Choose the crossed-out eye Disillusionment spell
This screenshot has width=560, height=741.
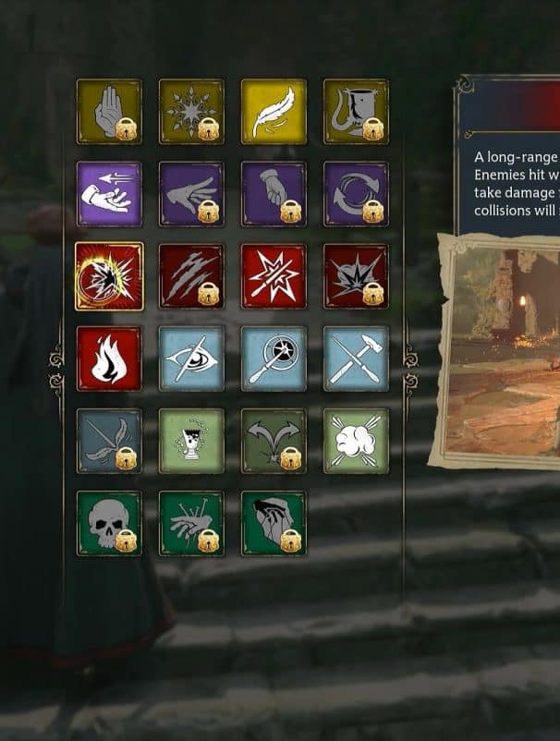tap(191, 358)
